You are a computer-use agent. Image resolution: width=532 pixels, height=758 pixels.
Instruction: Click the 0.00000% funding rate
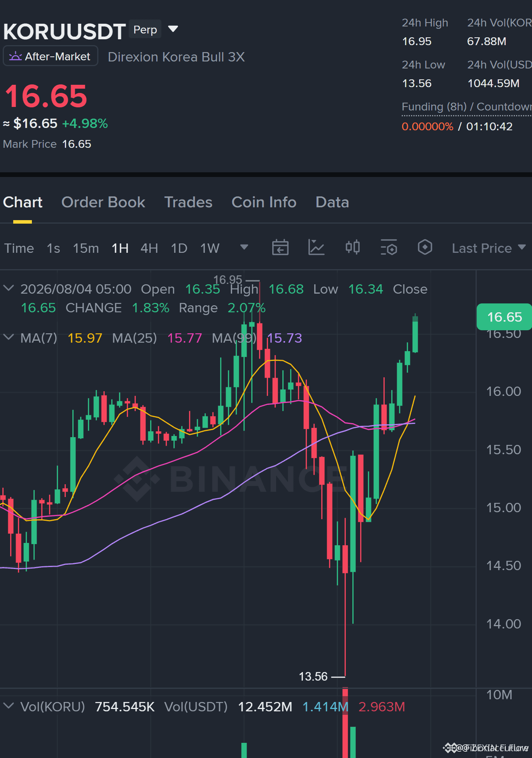(x=427, y=126)
